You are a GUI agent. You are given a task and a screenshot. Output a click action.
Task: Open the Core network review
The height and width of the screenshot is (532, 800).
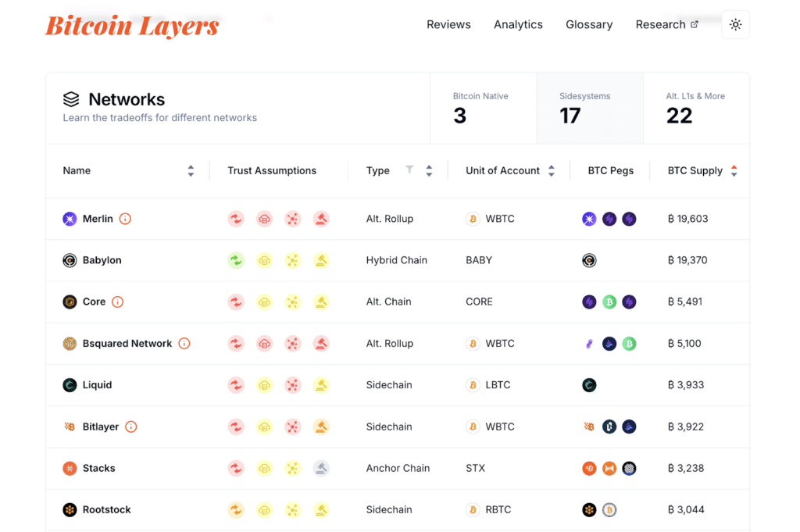94,302
